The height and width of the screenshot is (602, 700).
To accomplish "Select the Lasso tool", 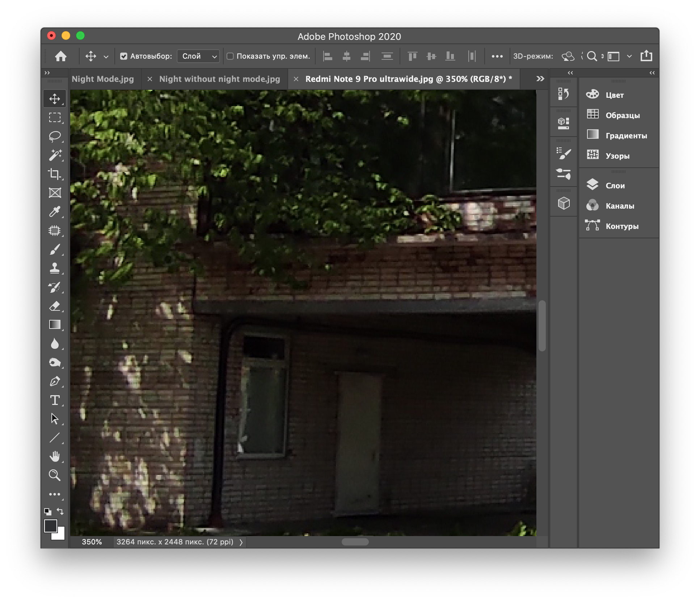I will point(55,136).
